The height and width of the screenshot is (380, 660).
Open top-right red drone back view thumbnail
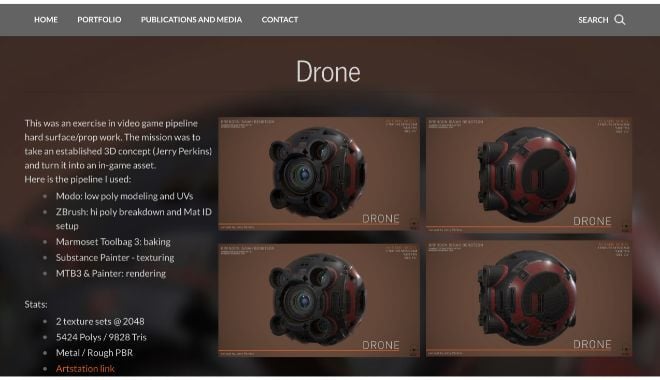529,175
